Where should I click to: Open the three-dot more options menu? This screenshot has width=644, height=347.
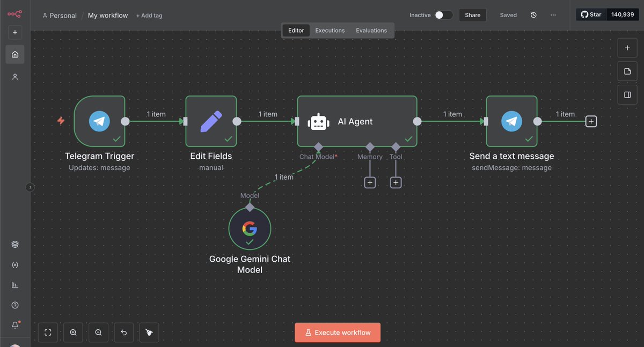pos(553,15)
